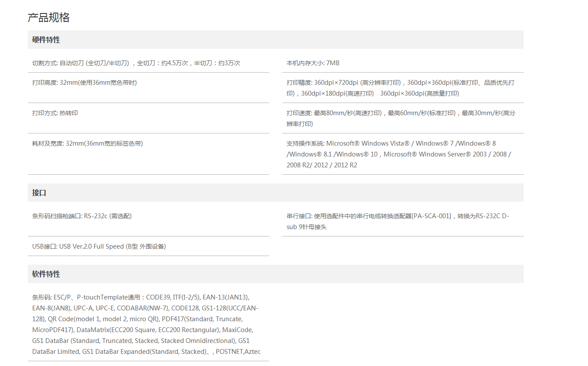Image resolution: width=588 pixels, height=366 pixels.
Task: Select the 打印高度 32mm entry
Action: pos(84,83)
